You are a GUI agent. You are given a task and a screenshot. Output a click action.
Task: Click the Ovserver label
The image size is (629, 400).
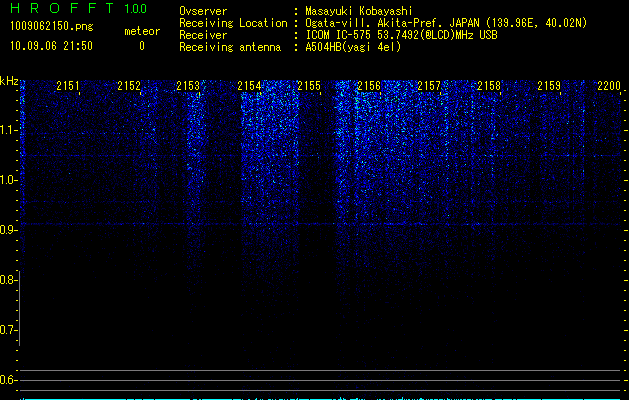coord(203,11)
